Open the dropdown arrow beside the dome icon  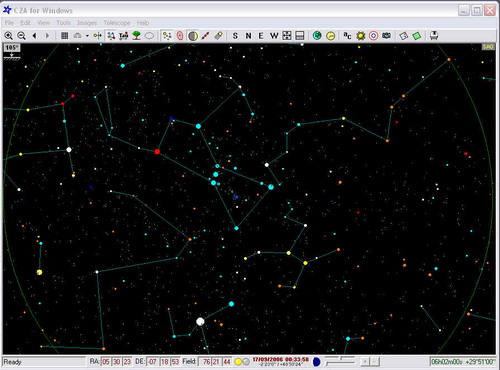(87, 36)
